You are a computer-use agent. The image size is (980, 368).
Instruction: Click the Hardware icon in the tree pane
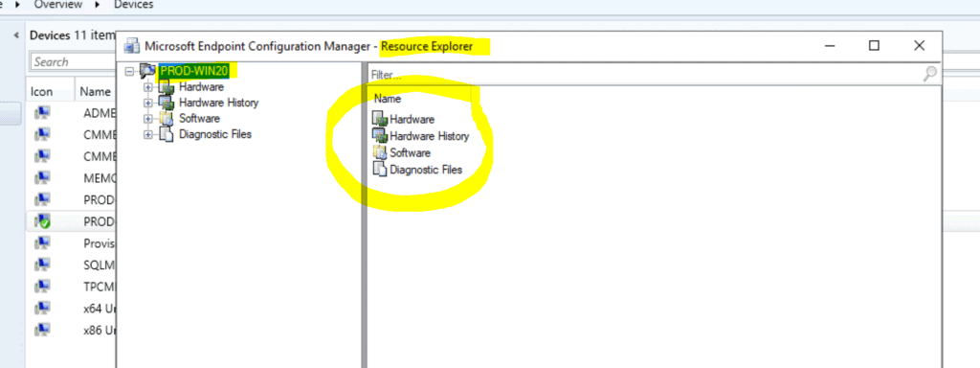coord(167,87)
